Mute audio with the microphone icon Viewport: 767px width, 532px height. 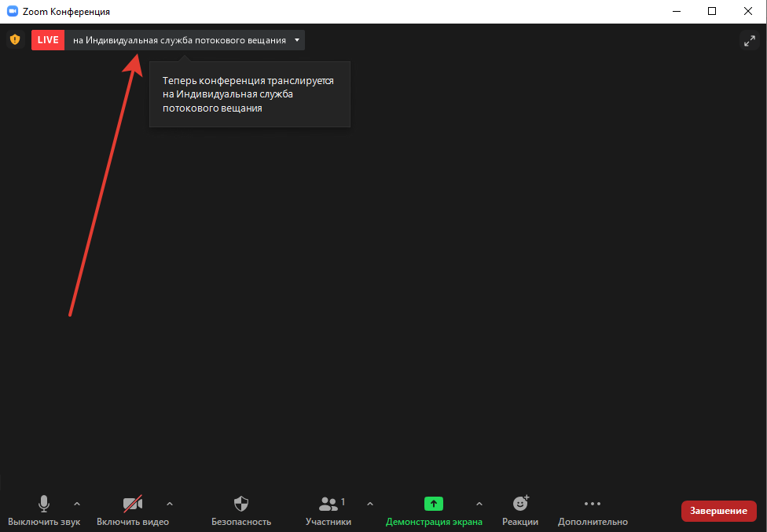coord(44,504)
